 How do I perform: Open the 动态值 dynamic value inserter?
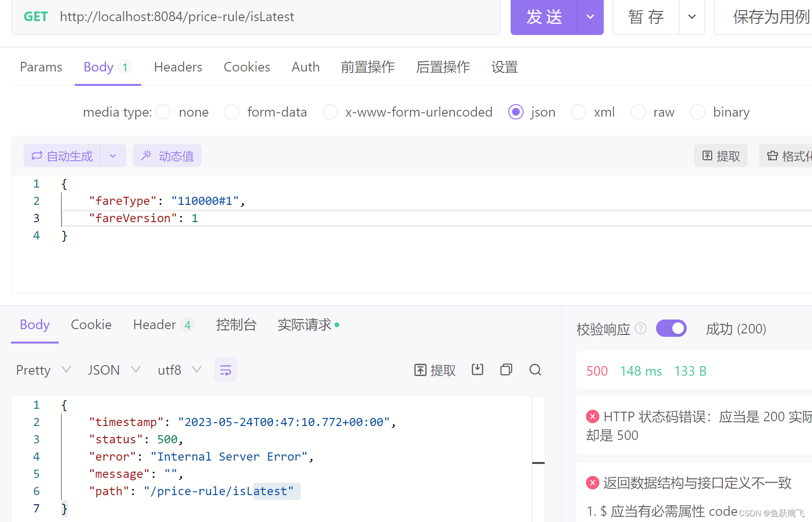[x=167, y=155]
